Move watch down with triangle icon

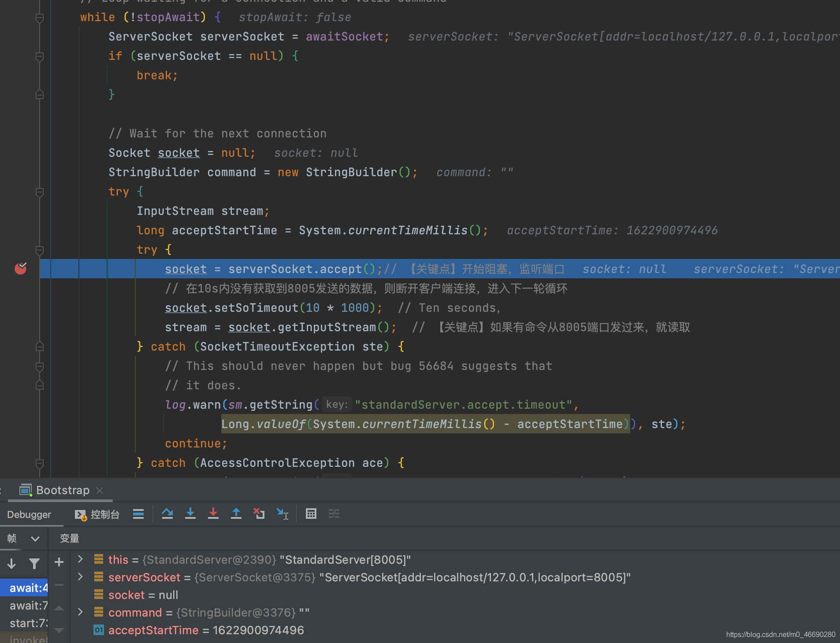[59, 630]
